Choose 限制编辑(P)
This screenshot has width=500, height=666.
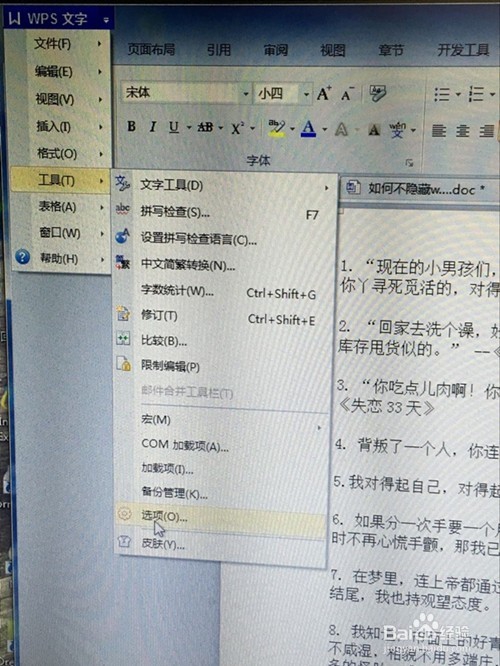(x=222, y=366)
